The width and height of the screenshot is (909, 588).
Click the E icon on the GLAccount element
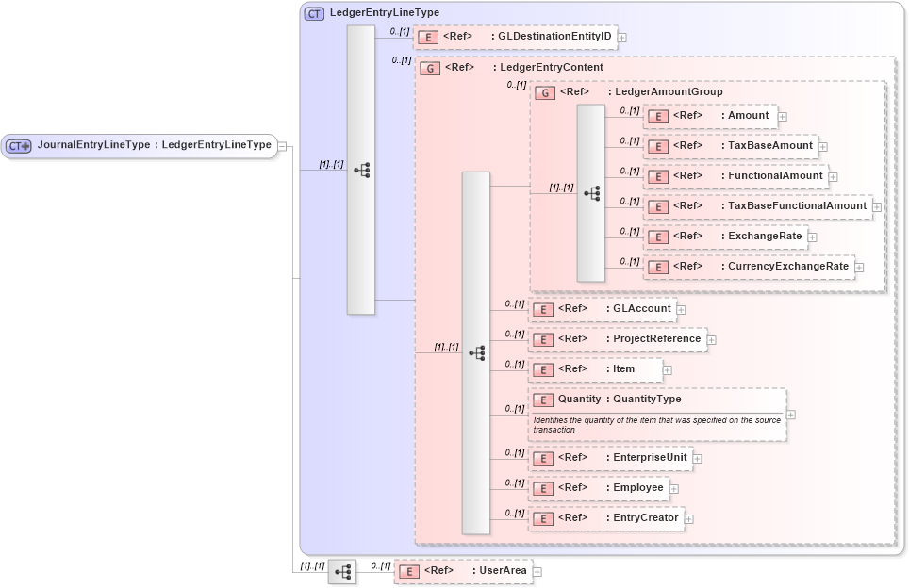(543, 308)
